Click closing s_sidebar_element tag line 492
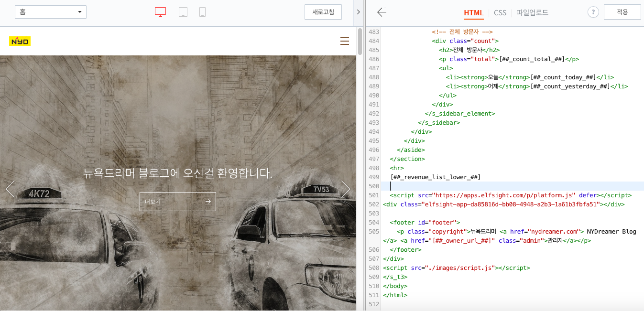644x311 pixels. [x=460, y=114]
